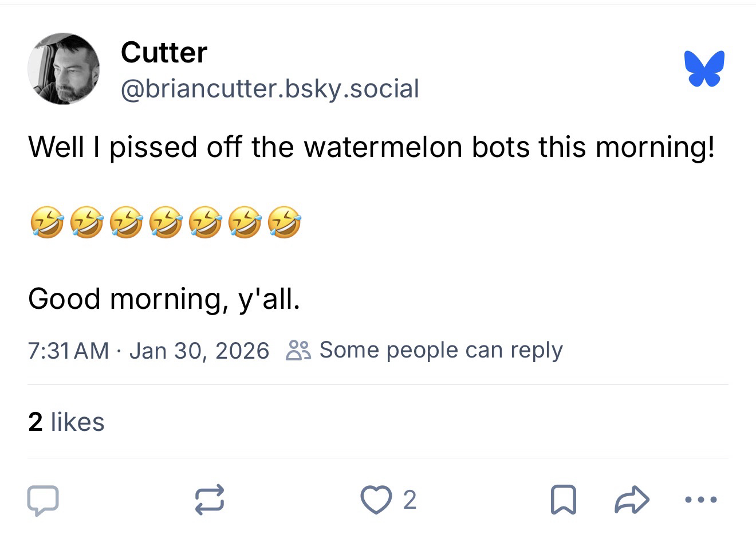The image size is (756, 538).
Task: Open the three-dot more options menu
Action: [x=701, y=500]
